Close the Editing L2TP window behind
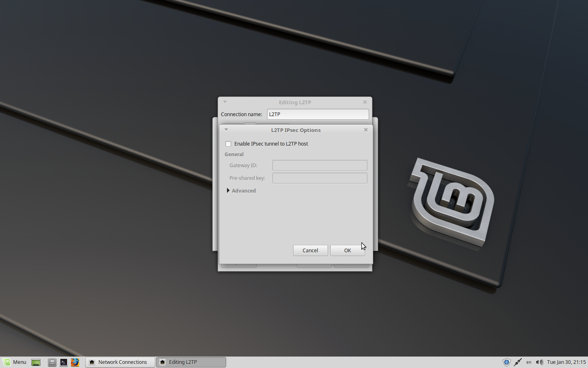This screenshot has height=368, width=588. pos(365,102)
